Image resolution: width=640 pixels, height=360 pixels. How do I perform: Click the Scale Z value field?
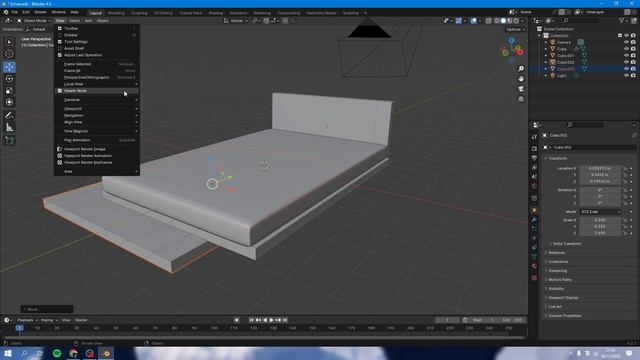click(600, 233)
